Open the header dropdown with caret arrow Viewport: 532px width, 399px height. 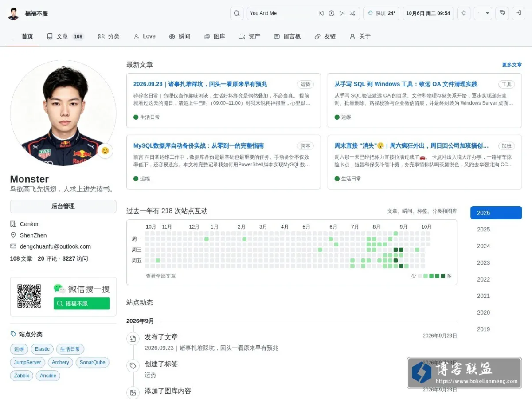click(483, 13)
